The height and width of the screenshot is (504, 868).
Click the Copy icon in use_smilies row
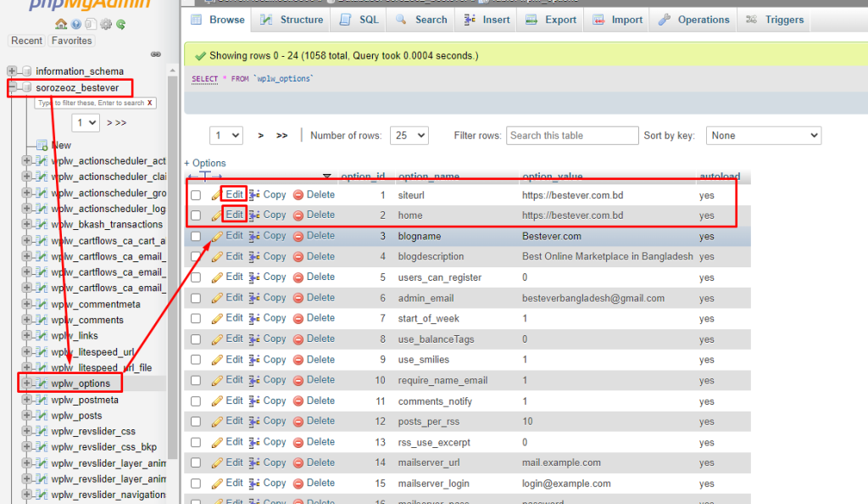click(x=254, y=360)
